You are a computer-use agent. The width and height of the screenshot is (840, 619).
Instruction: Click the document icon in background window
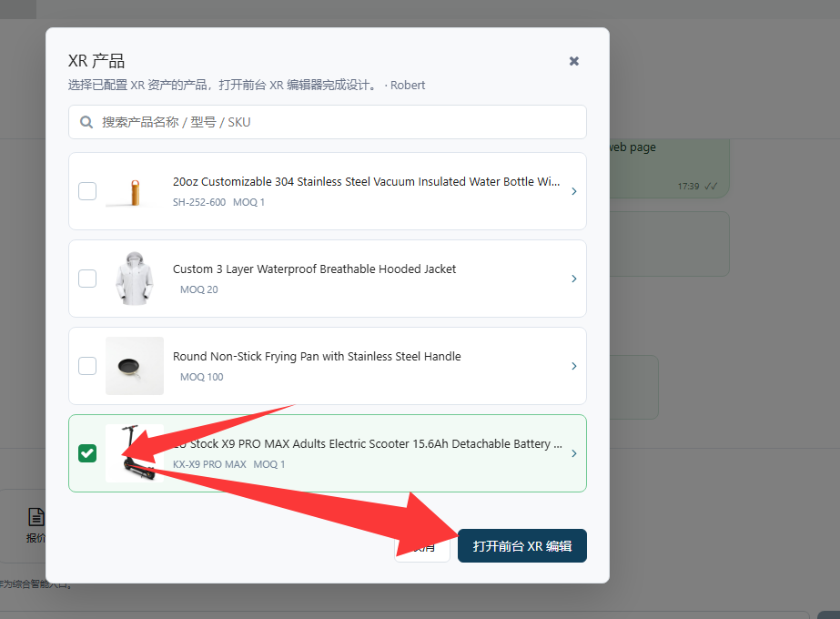(35, 517)
